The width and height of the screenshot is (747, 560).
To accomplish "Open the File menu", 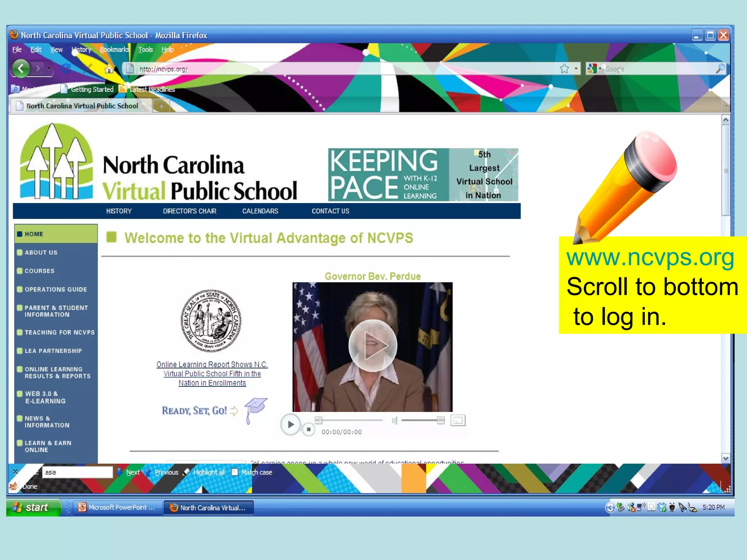I will point(17,50).
